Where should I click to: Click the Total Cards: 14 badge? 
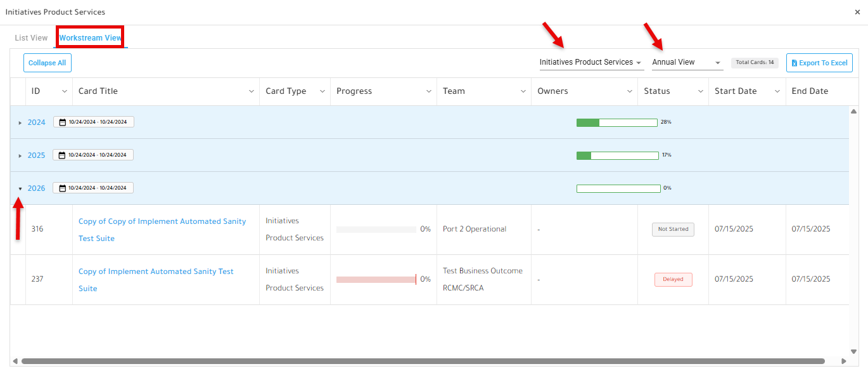(755, 63)
